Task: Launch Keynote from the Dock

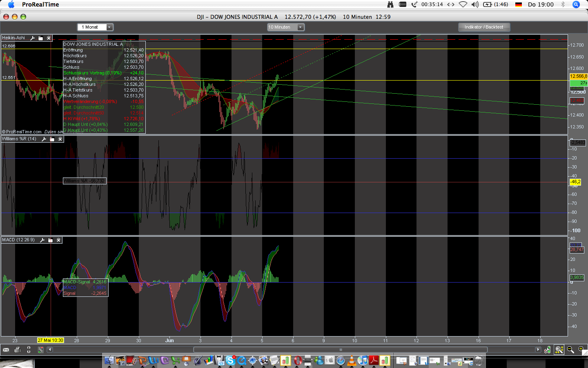Action: point(186,360)
